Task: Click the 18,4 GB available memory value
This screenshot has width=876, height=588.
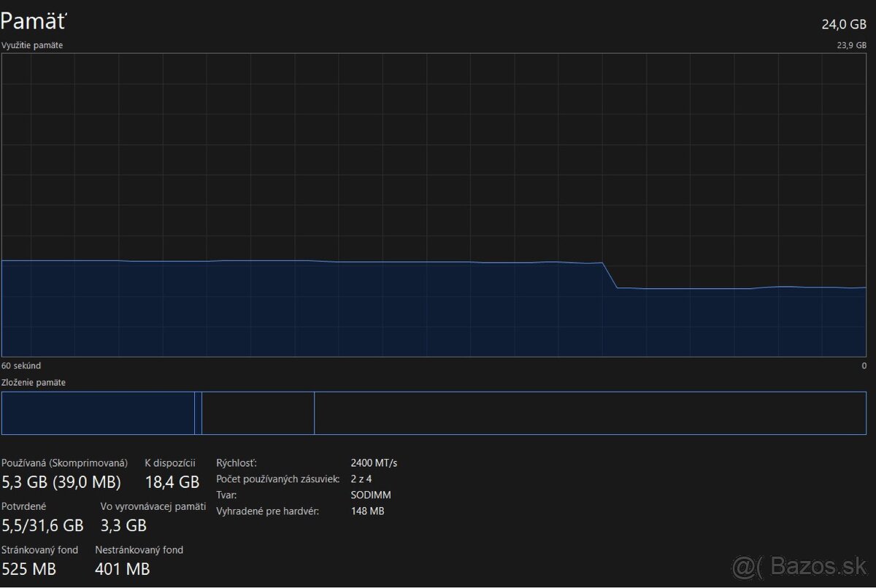Action: point(172,481)
